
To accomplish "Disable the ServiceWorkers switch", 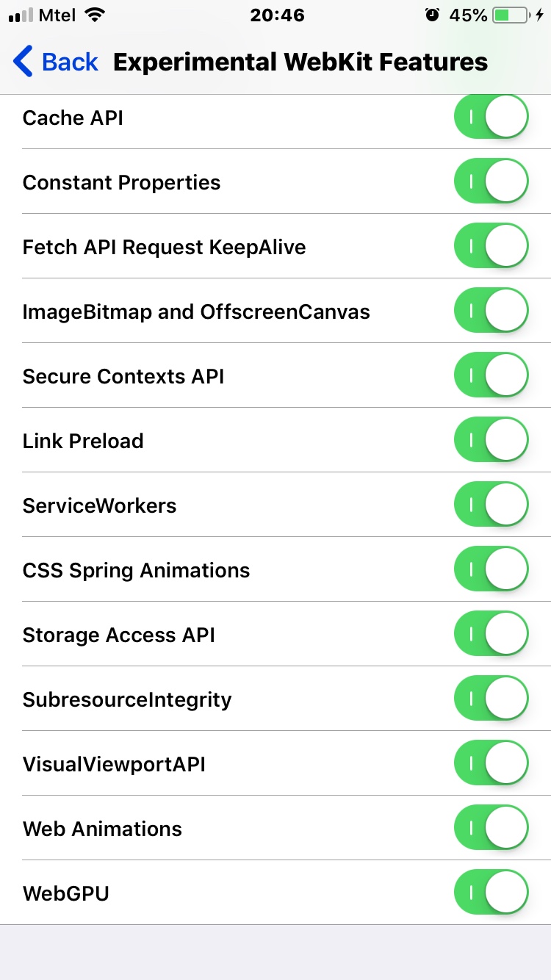I will (491, 505).
